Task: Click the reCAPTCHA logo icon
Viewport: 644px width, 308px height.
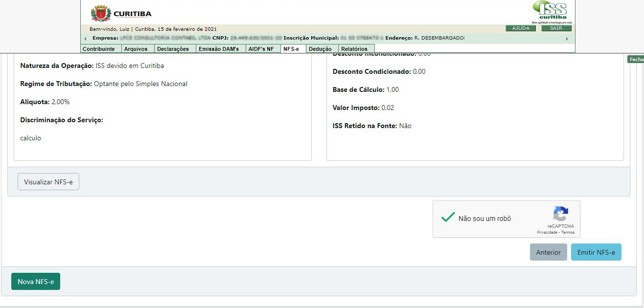Action: [561, 214]
